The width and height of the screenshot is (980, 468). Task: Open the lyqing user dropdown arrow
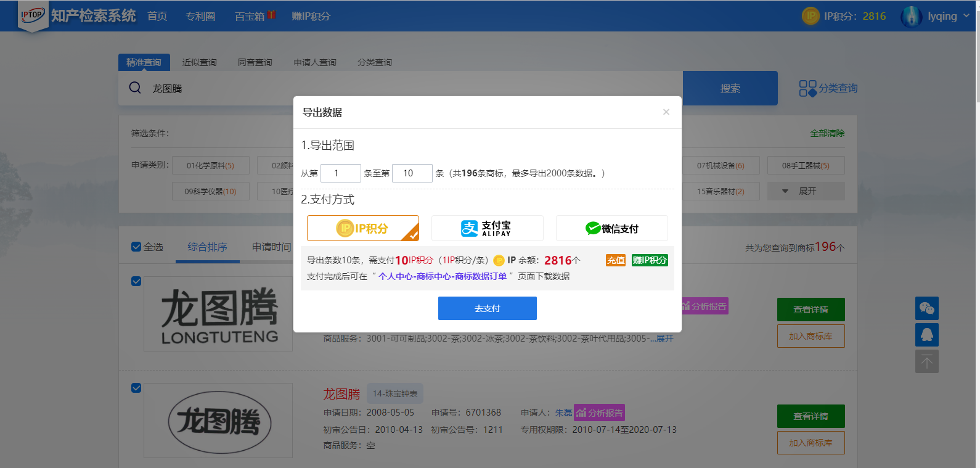pyautogui.click(x=966, y=16)
